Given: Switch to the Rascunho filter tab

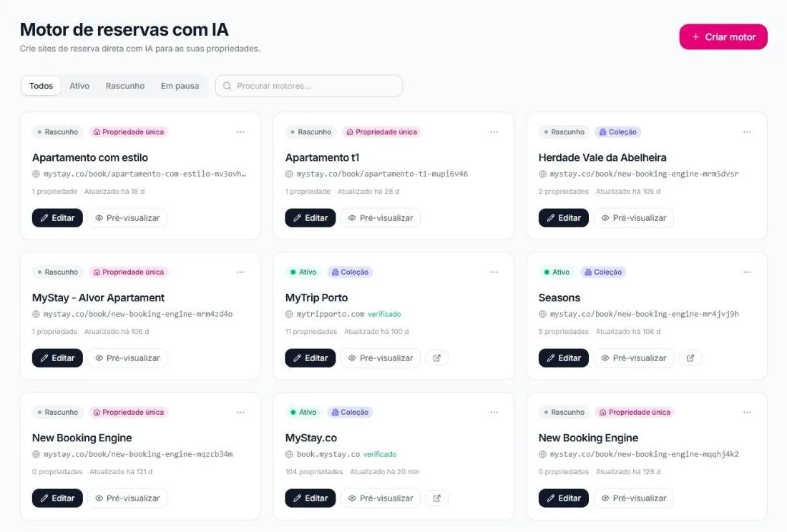Looking at the screenshot, I should click(x=125, y=86).
